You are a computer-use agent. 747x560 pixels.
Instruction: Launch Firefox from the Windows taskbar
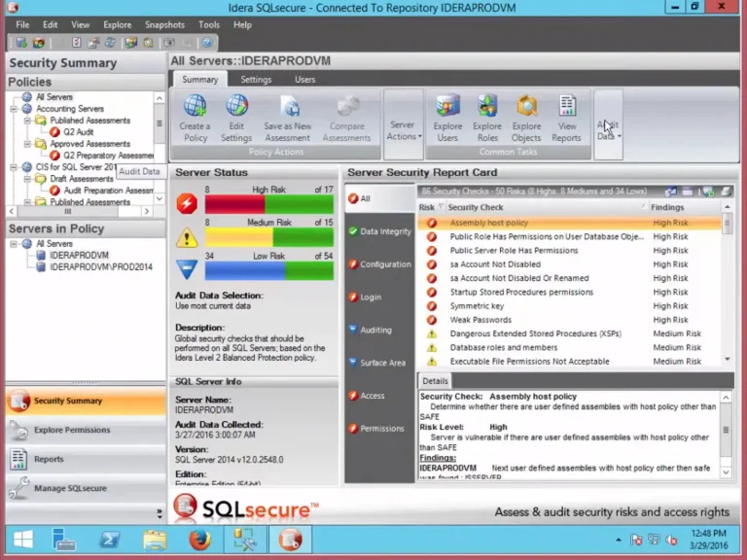(199, 539)
